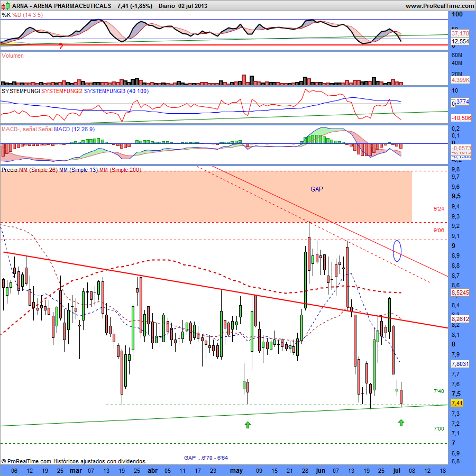The height and width of the screenshot is (476, 476).
Task: Select the red SYSTEMFUNGI2 label
Action: pos(62,91)
